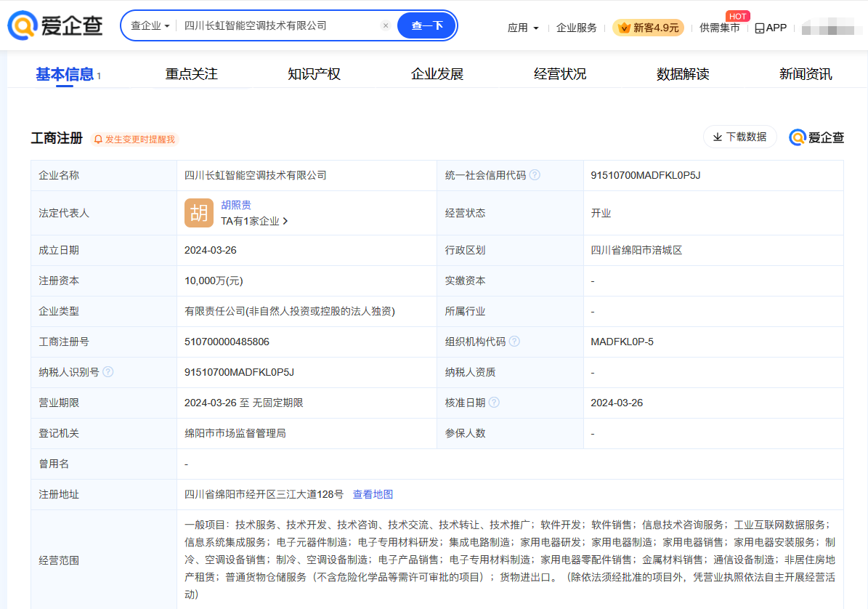
Task: Select the 行政区划 value 四川省绵阳市涪城区
Action: (636, 250)
